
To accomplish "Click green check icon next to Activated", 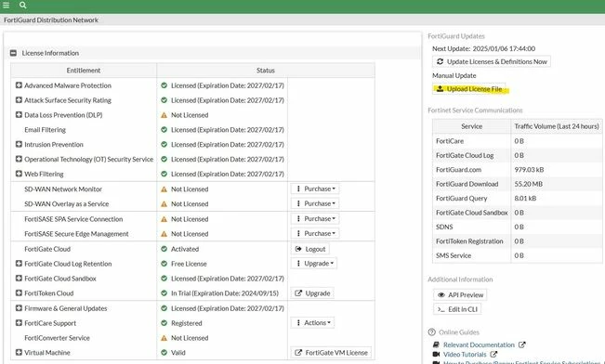I will [x=164, y=249].
